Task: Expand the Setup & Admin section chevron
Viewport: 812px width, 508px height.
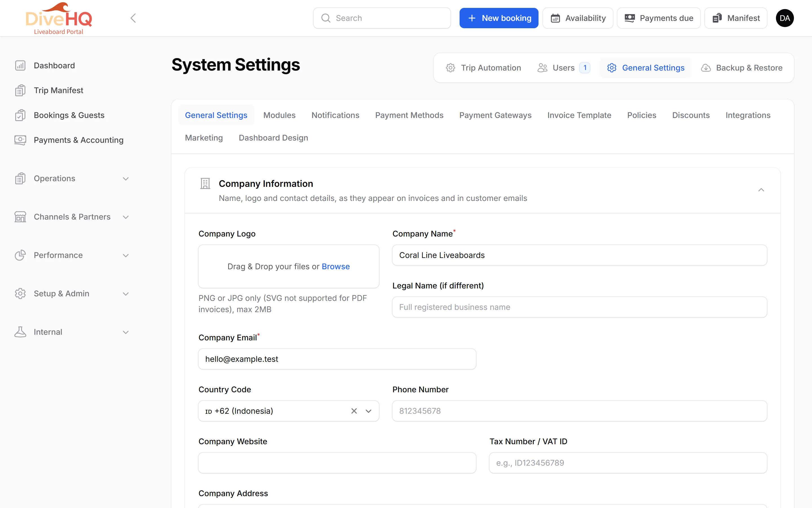Action: tap(126, 294)
